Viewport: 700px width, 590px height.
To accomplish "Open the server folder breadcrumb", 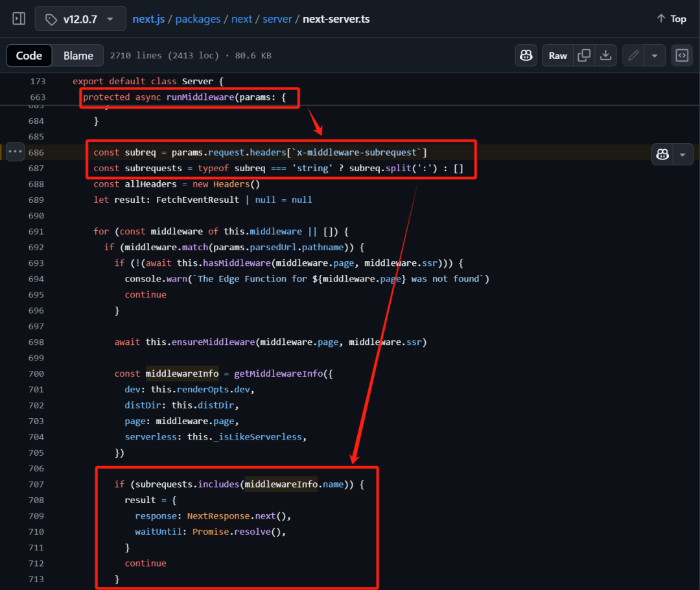I will (277, 19).
